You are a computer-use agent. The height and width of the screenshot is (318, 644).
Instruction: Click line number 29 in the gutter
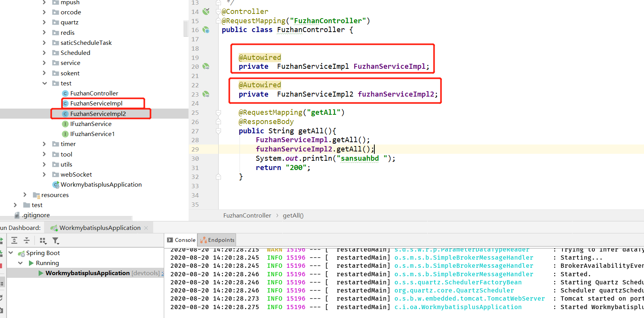pyautogui.click(x=195, y=149)
